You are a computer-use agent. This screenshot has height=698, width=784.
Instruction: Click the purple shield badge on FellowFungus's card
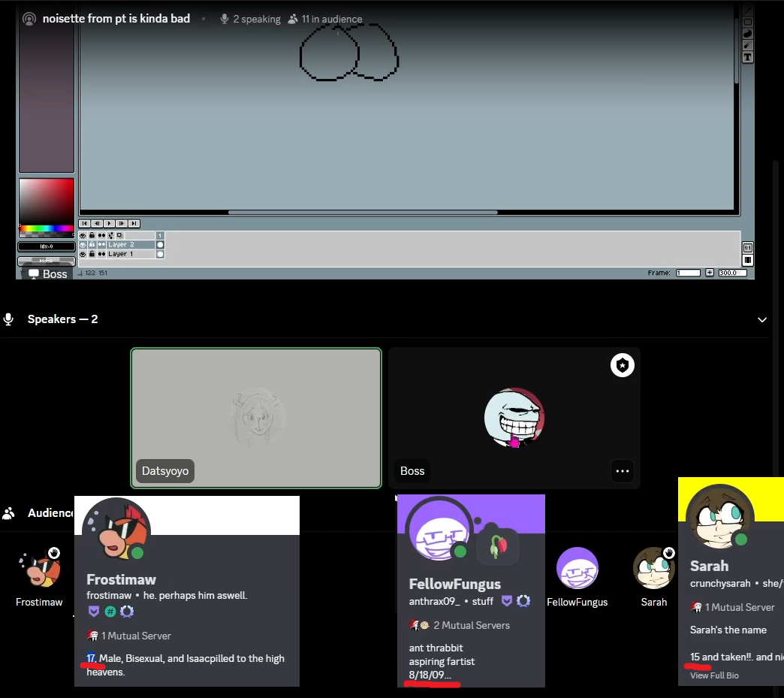(x=506, y=600)
